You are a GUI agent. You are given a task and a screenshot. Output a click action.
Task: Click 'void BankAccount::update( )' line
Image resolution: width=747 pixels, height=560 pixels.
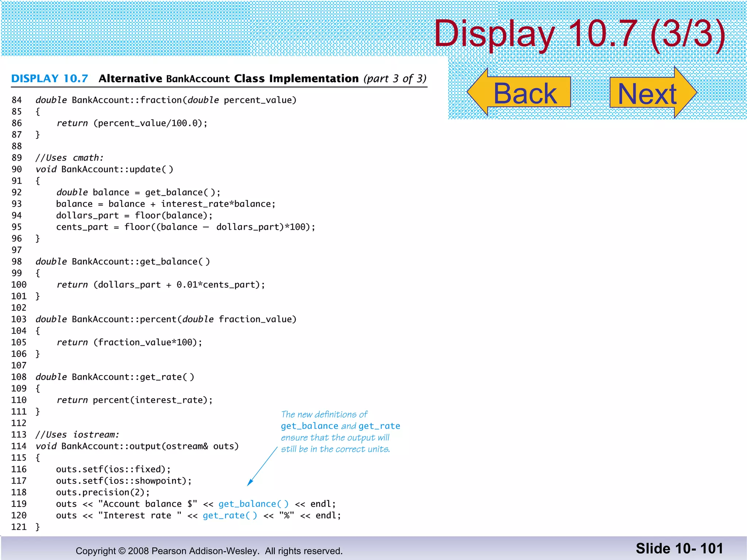click(x=104, y=170)
